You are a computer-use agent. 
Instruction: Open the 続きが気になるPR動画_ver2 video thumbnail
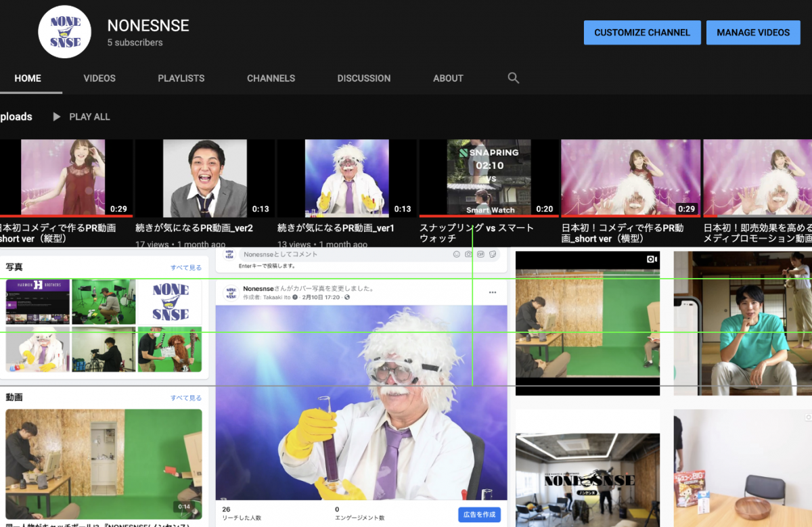click(205, 179)
